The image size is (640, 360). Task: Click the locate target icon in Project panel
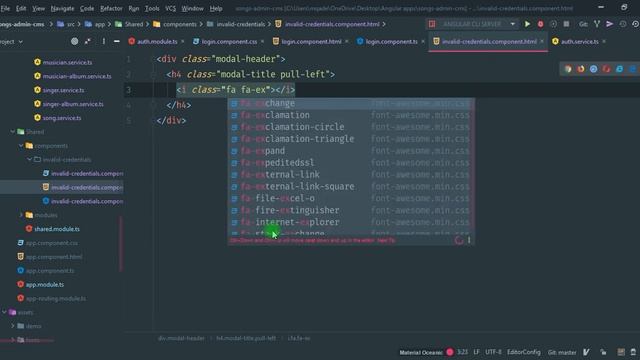[x=74, y=41]
